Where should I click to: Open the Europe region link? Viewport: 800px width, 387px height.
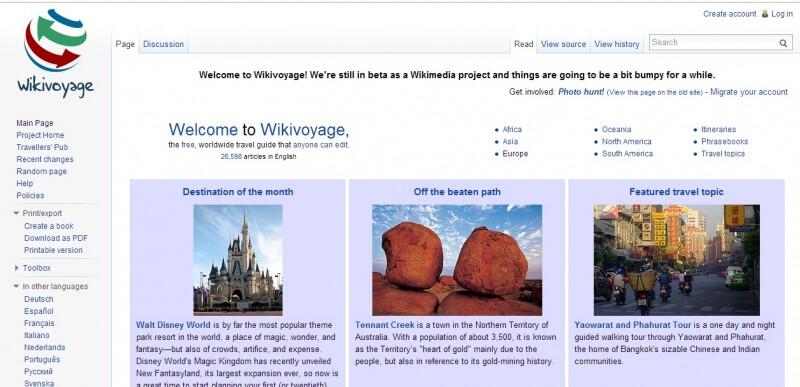515,153
